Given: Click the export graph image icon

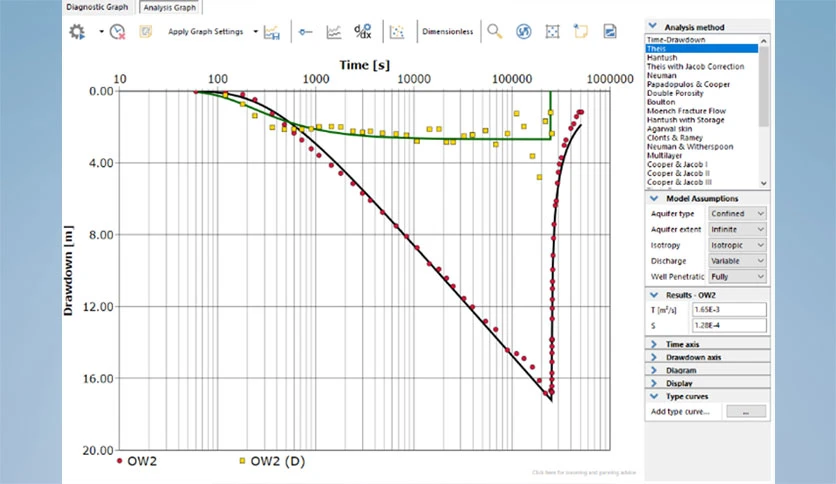Looking at the screenshot, I should click(x=610, y=31).
